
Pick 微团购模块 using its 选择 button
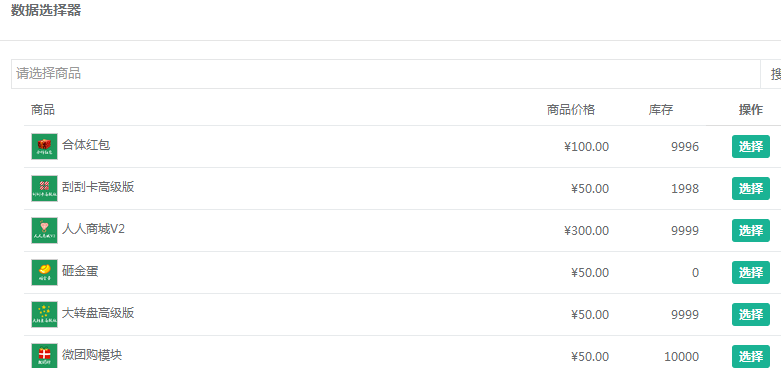(x=751, y=357)
